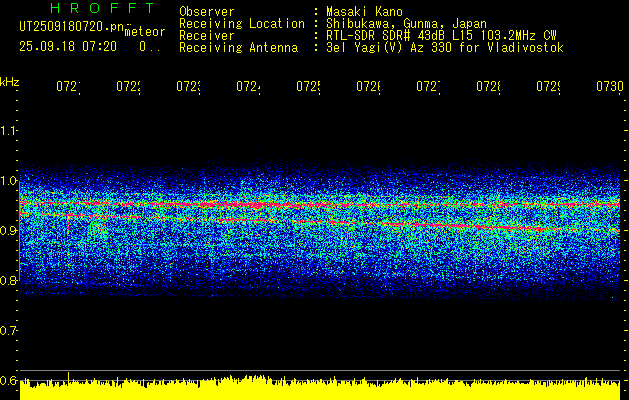Click the Observer label

pyautogui.click(x=207, y=12)
